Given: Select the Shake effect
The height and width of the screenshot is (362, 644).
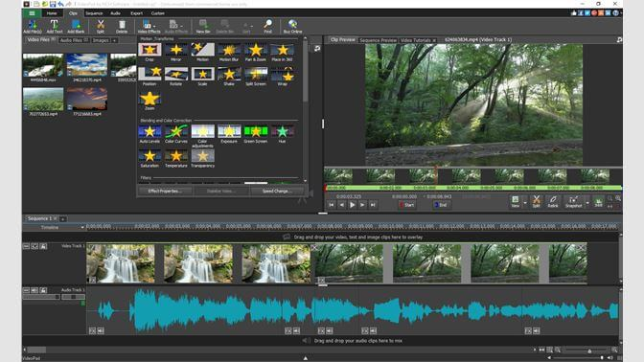Looking at the screenshot, I should [x=229, y=77].
